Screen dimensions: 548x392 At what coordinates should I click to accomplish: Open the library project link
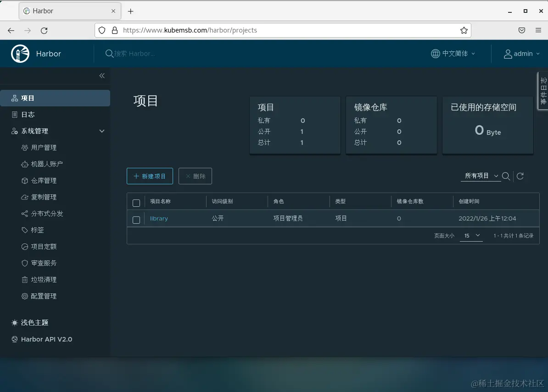159,219
